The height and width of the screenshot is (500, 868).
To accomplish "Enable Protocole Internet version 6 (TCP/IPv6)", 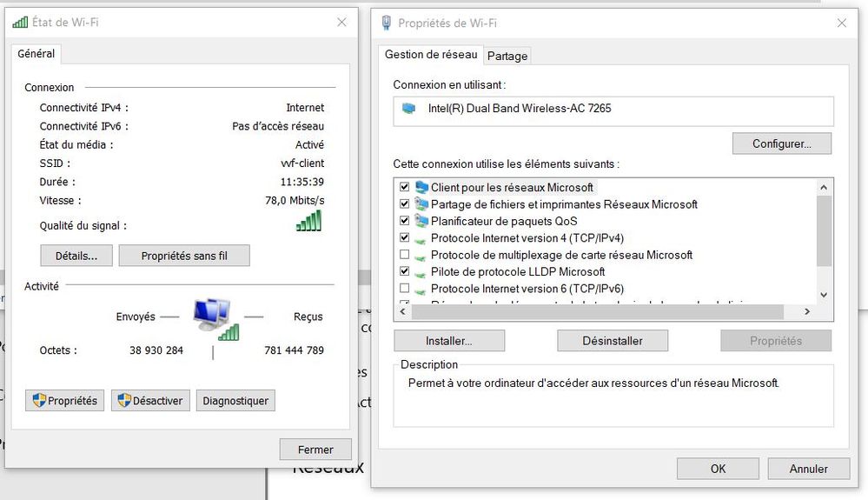I will [405, 288].
